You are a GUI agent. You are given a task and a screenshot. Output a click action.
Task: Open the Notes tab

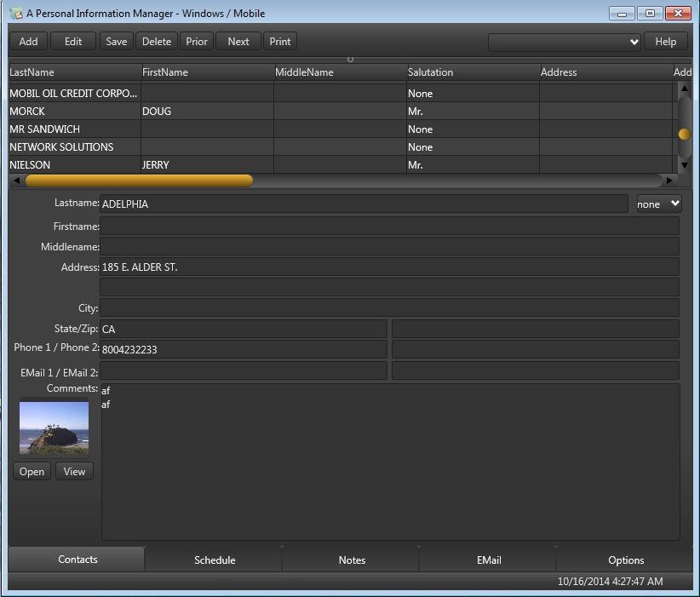[x=352, y=560]
